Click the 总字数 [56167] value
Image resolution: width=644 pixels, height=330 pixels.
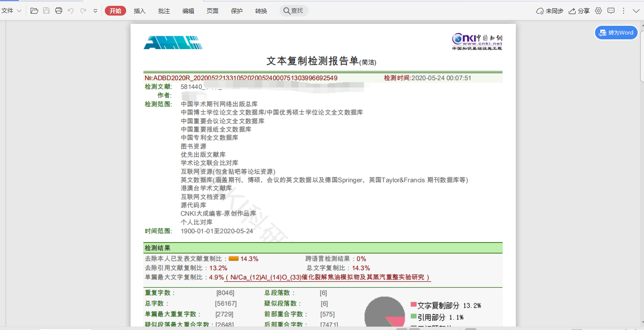click(x=226, y=303)
